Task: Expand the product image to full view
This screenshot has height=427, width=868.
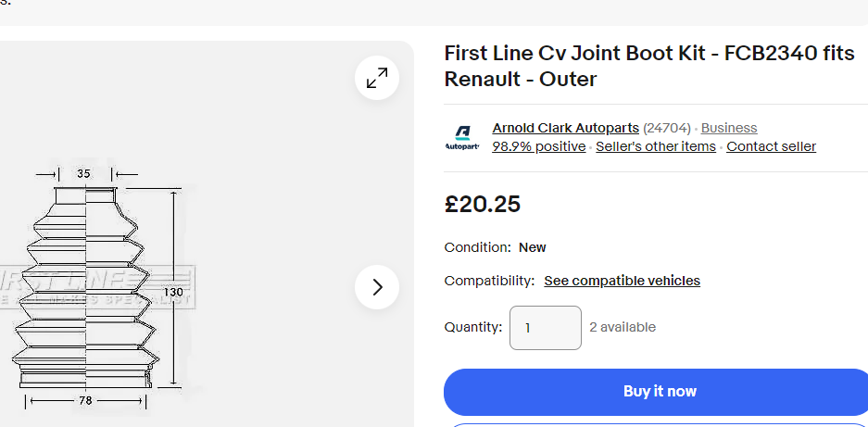Action: pyautogui.click(x=377, y=79)
